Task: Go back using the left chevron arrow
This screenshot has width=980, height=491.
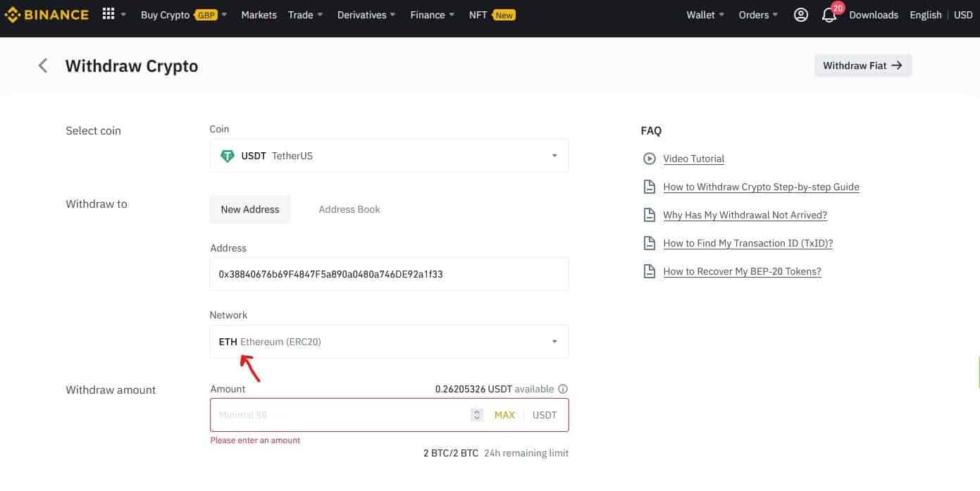Action: click(x=43, y=66)
